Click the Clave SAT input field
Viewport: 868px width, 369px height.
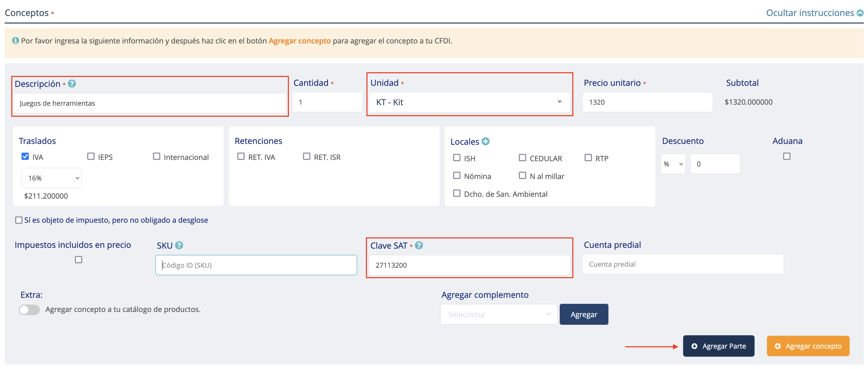click(469, 265)
